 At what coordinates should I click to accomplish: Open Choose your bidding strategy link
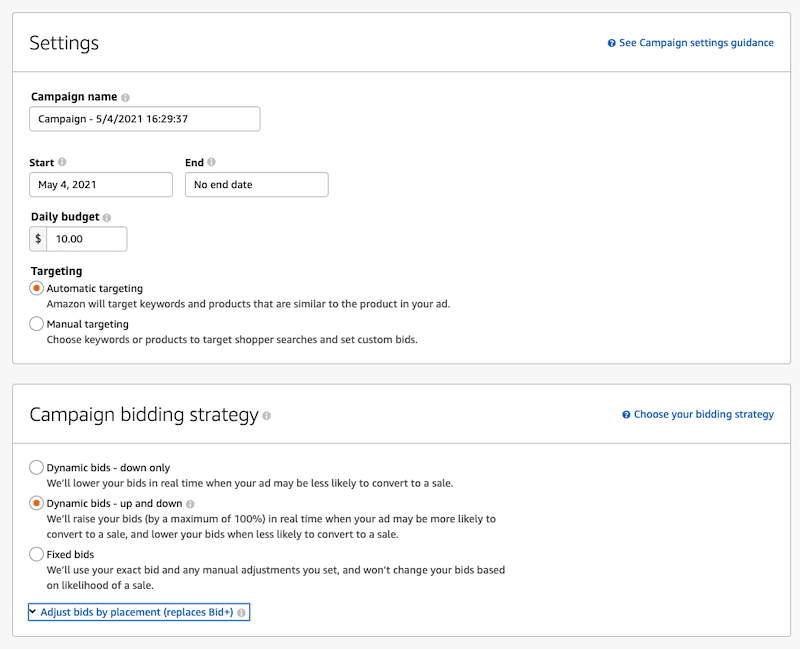point(704,414)
